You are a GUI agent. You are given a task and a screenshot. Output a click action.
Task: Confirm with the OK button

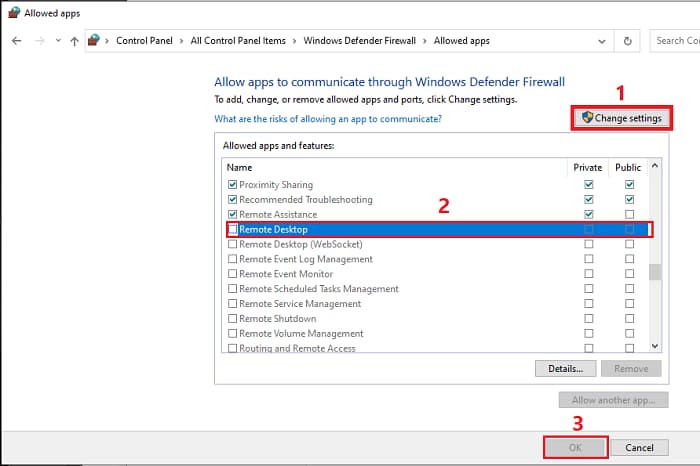coord(575,447)
